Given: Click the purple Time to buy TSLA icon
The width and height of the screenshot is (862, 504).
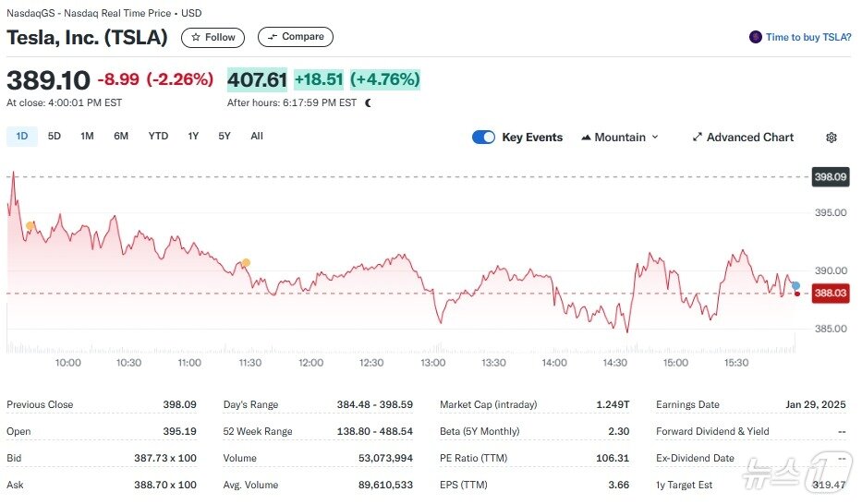Looking at the screenshot, I should [756, 37].
